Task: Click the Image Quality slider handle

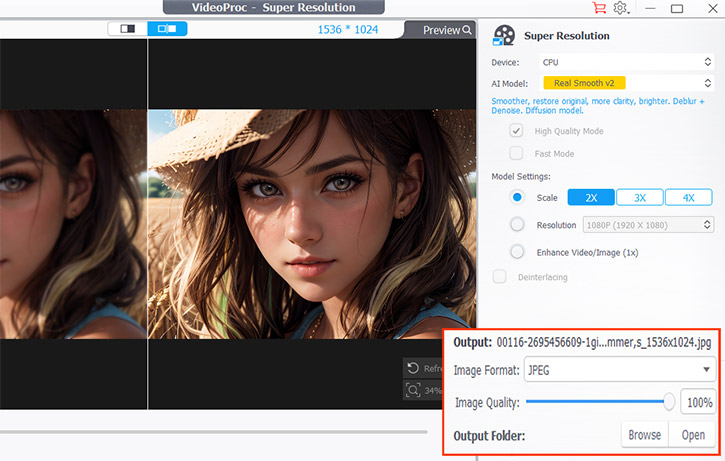Action: pyautogui.click(x=669, y=402)
